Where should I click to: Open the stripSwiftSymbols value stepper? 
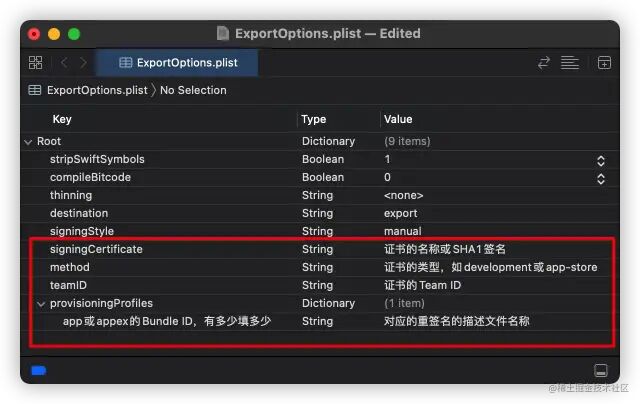[600, 160]
